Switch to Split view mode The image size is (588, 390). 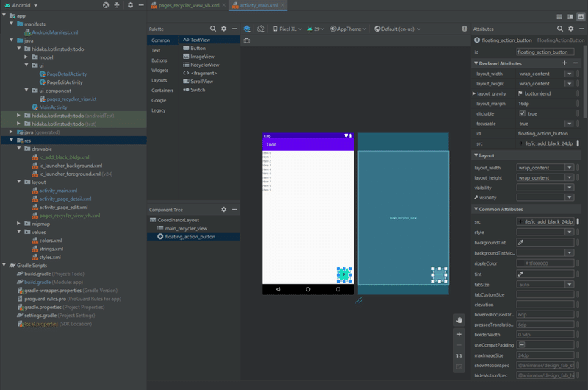click(570, 17)
